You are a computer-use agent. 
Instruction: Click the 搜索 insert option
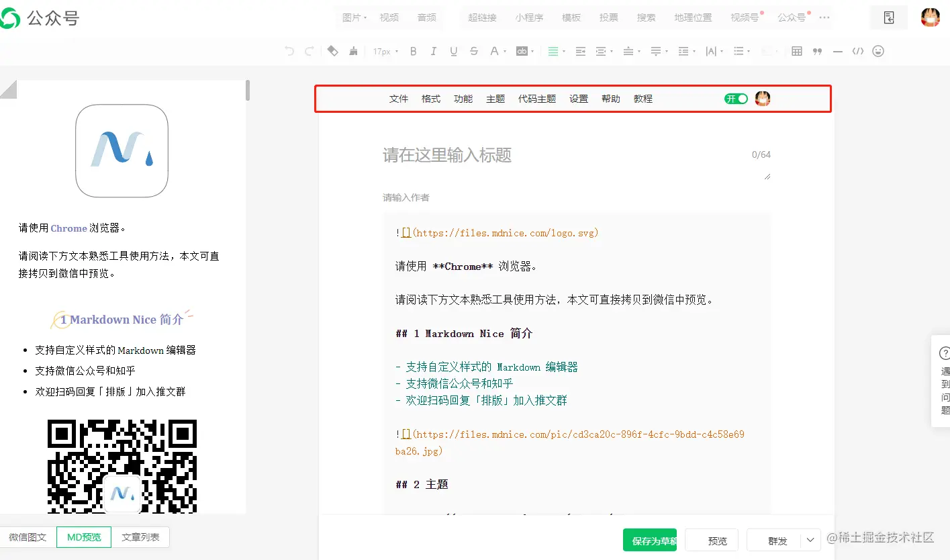click(x=647, y=17)
